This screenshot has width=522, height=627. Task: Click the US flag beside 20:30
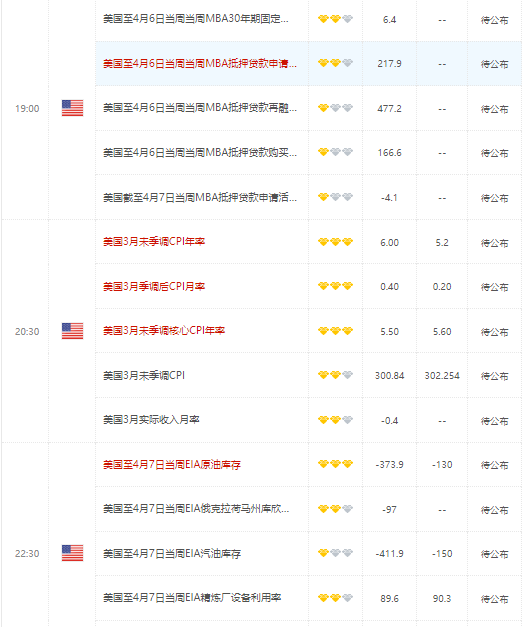(x=72, y=331)
